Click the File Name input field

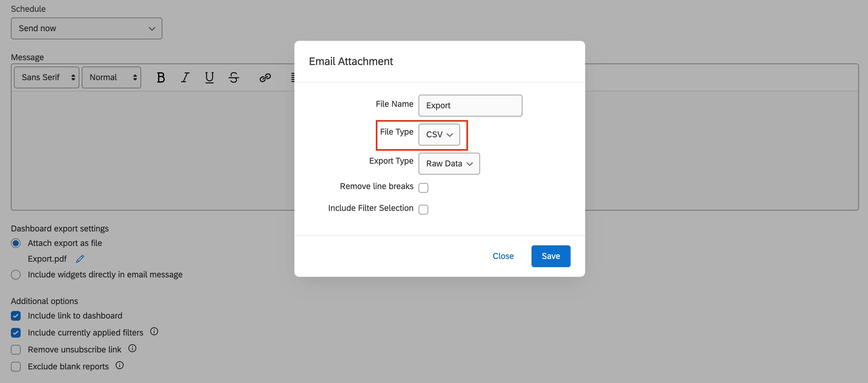470,106
